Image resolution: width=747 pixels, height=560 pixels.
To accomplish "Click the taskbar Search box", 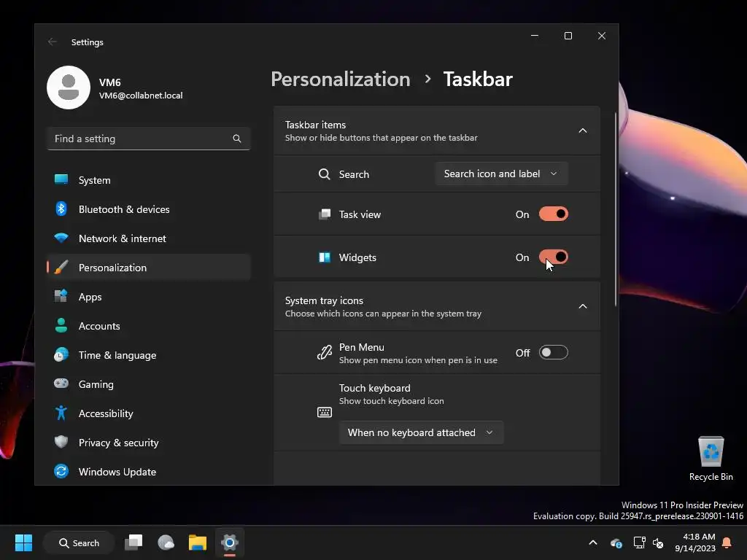I will point(79,542).
